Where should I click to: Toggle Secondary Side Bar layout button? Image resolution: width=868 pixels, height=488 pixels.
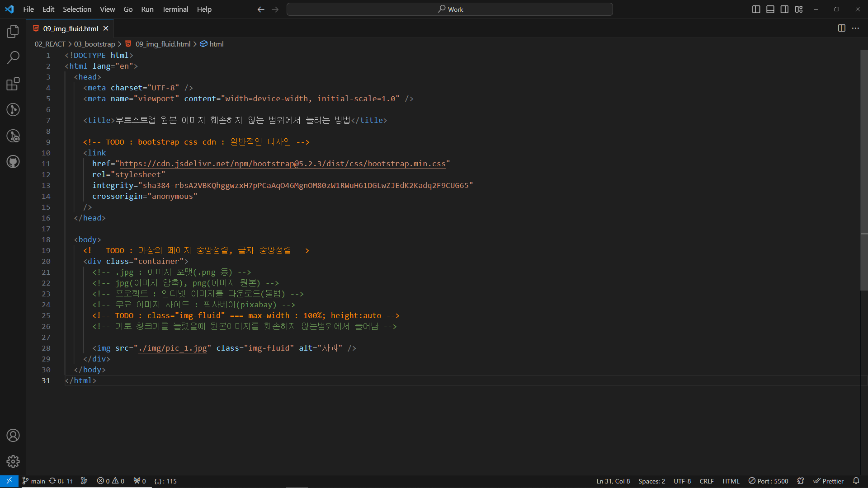click(784, 9)
